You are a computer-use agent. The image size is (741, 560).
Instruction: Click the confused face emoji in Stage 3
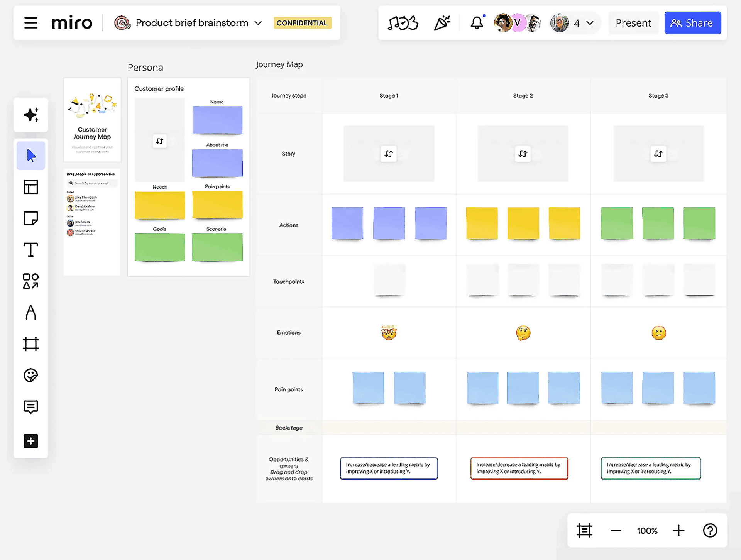[658, 333]
